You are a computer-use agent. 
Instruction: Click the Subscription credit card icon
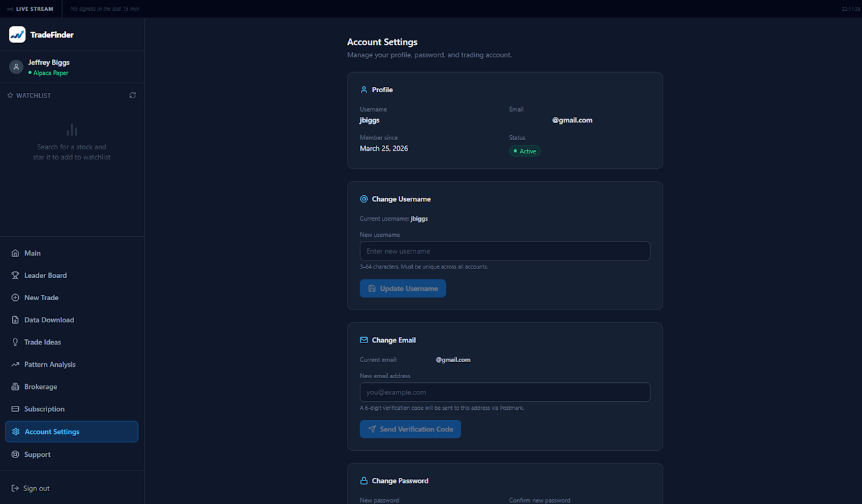(x=15, y=409)
